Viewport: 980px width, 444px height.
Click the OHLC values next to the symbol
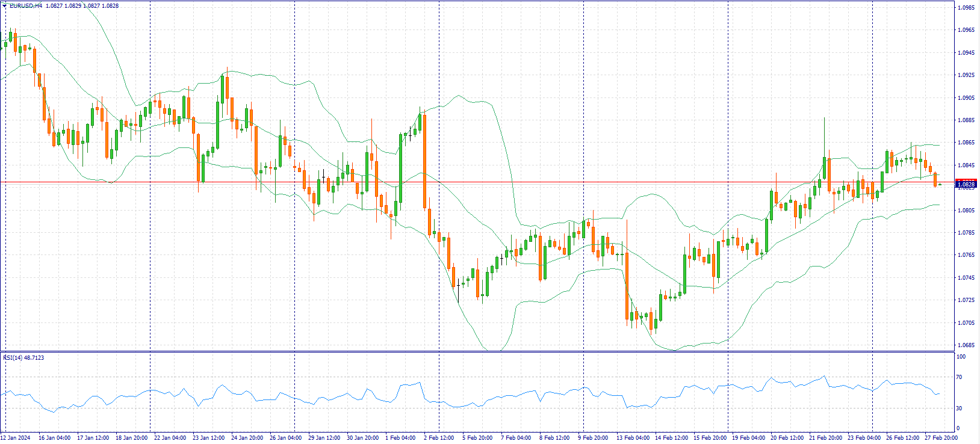click(x=82, y=6)
